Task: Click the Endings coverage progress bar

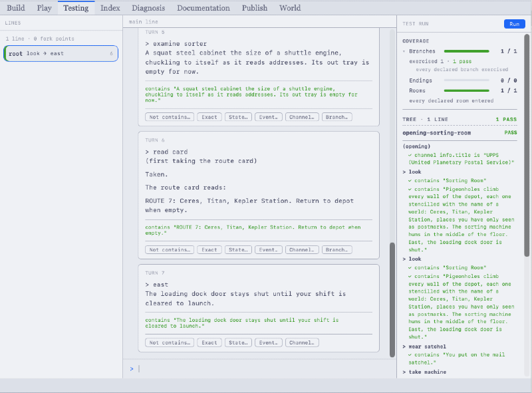Action: click(x=467, y=80)
